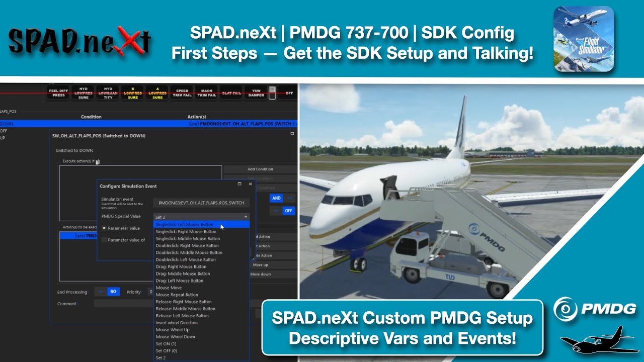Click the YAW DAMPER annunciator

pyautogui.click(x=256, y=93)
